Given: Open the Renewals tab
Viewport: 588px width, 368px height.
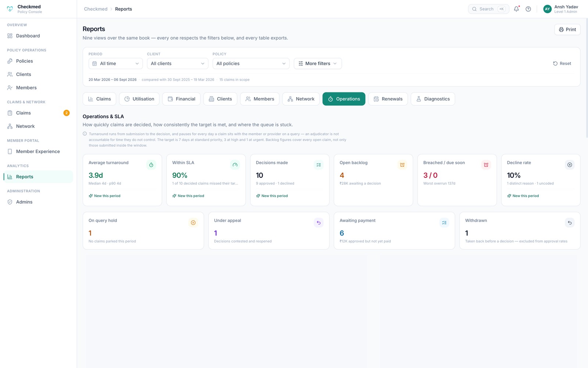Looking at the screenshot, I should click(x=388, y=99).
